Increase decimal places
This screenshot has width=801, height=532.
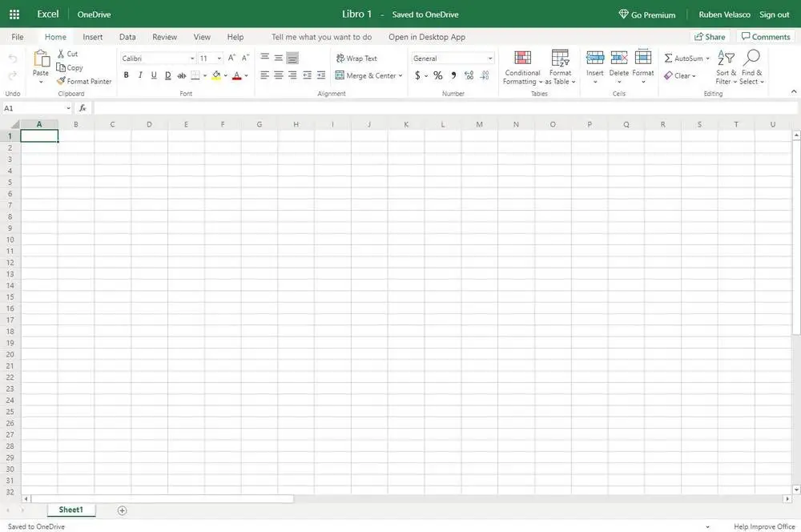tap(469, 75)
